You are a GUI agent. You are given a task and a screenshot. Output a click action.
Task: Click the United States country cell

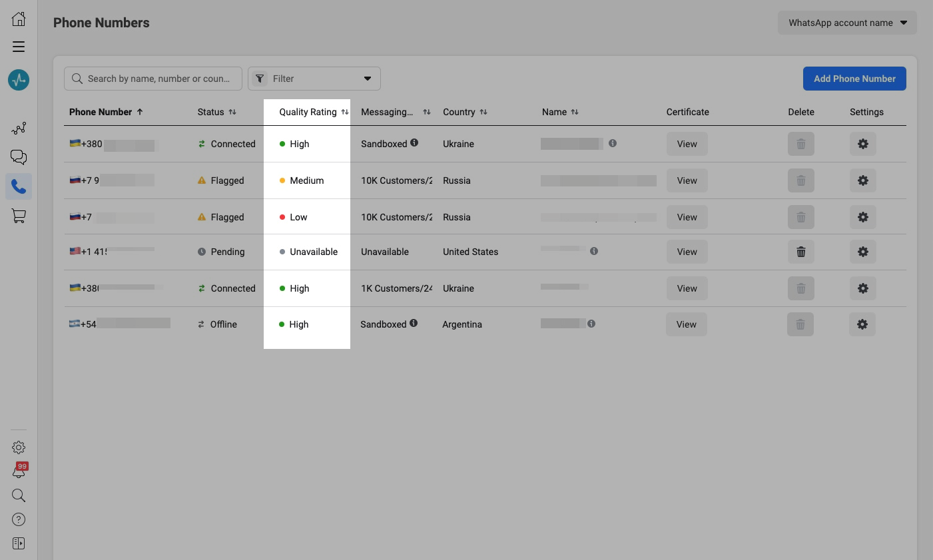tap(471, 252)
